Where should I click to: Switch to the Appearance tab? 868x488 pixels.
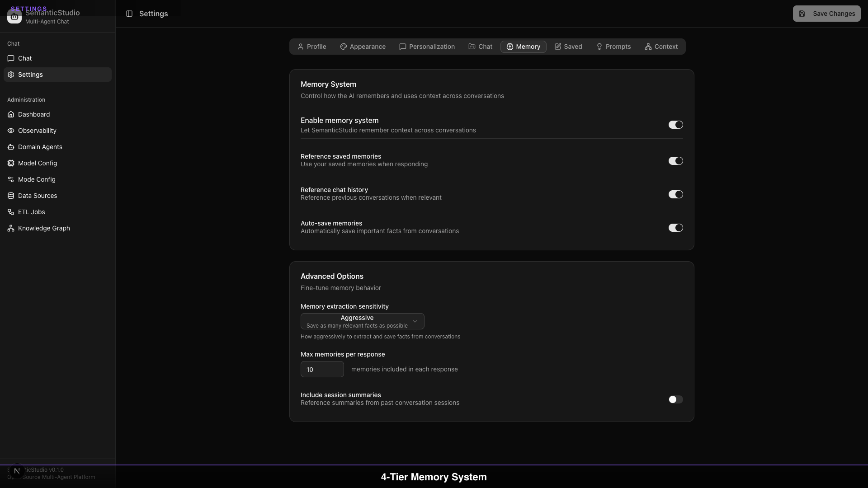point(363,47)
